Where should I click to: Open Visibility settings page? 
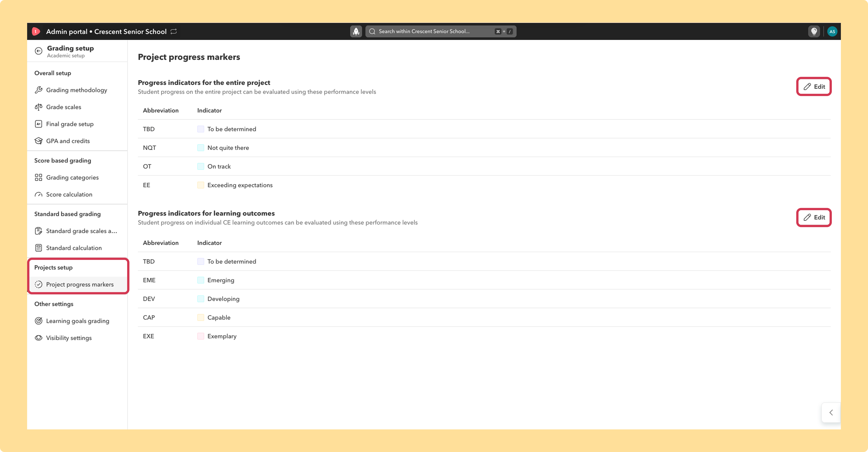point(77,338)
